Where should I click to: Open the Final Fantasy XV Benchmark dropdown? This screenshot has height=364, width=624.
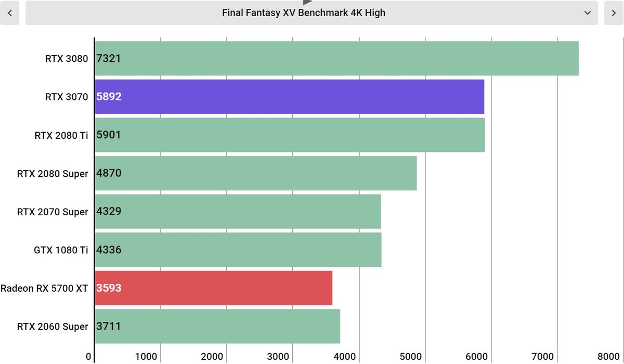click(x=311, y=13)
